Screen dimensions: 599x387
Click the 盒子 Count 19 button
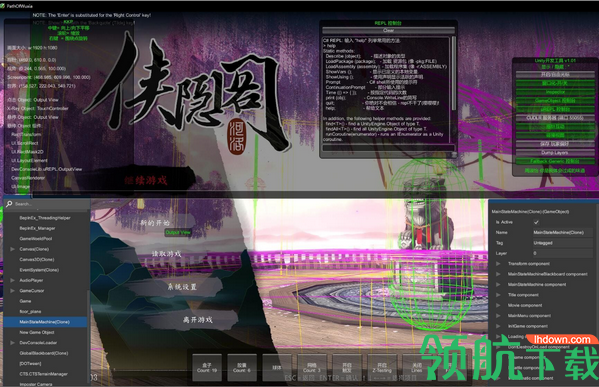click(x=207, y=368)
